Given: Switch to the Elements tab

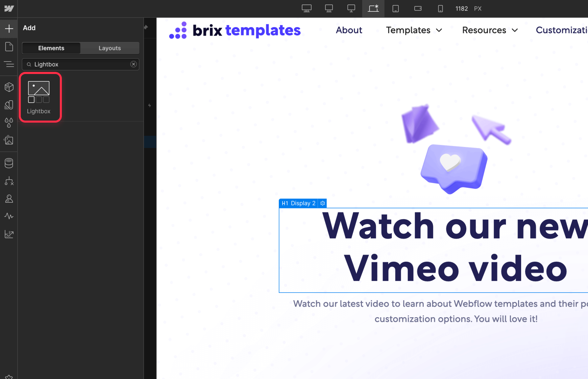Looking at the screenshot, I should click(51, 48).
